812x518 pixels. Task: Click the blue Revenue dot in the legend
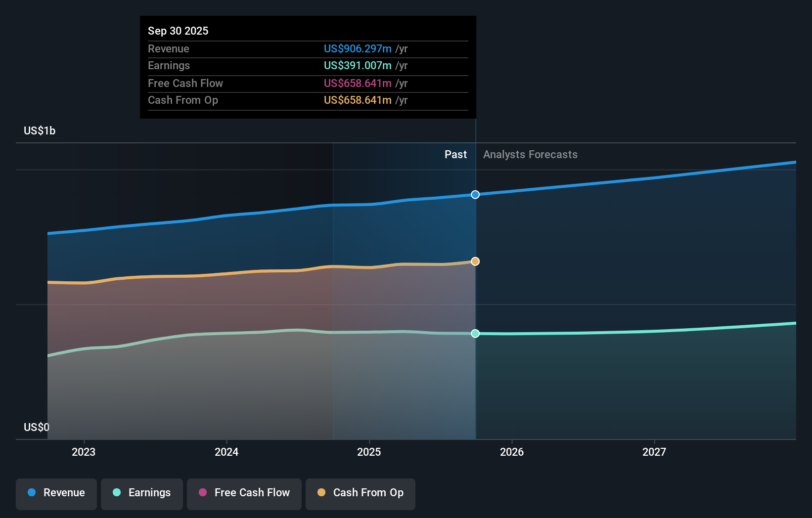(x=31, y=493)
